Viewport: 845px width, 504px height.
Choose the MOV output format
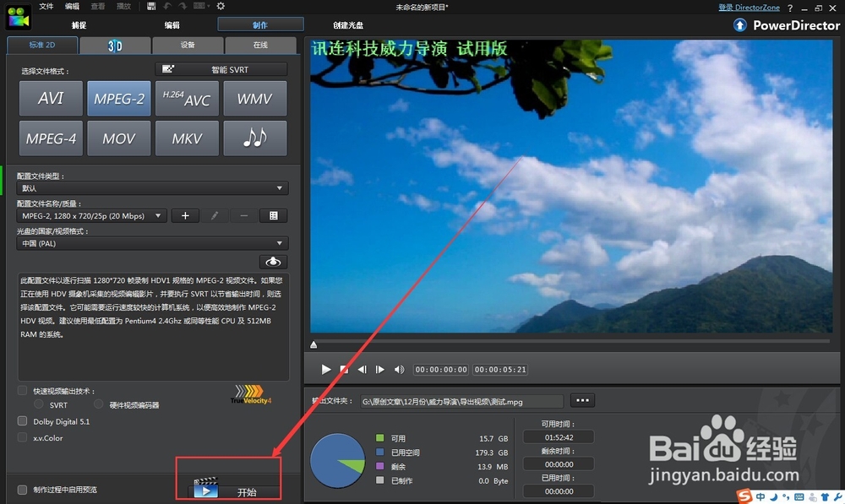point(119,138)
